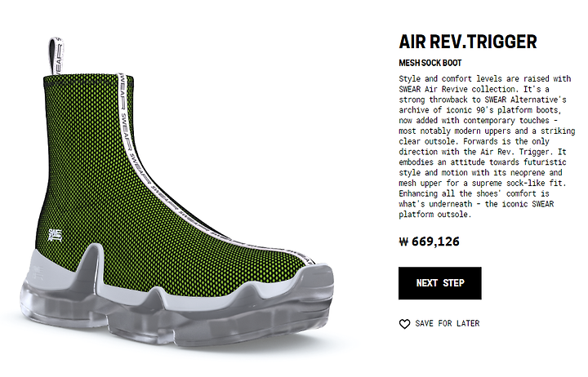
Task: Click the won currency symbol beside price
Action: pyautogui.click(x=403, y=242)
